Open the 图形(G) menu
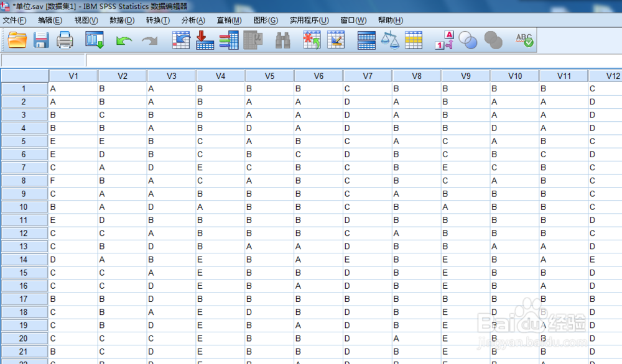This screenshot has height=364, width=622. click(x=266, y=20)
